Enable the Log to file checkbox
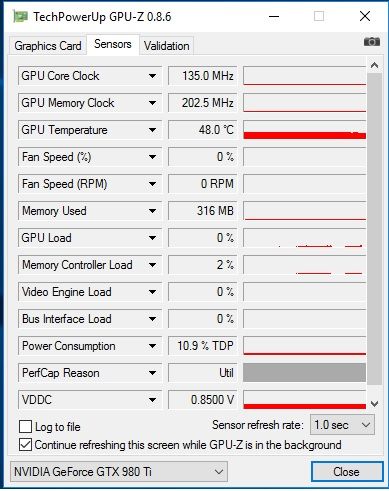Screen dimensions: 389x491 25,426
